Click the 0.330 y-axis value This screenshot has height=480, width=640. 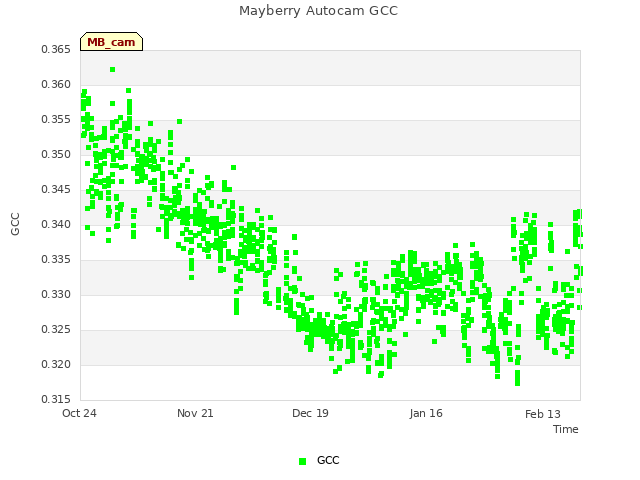click(x=56, y=294)
